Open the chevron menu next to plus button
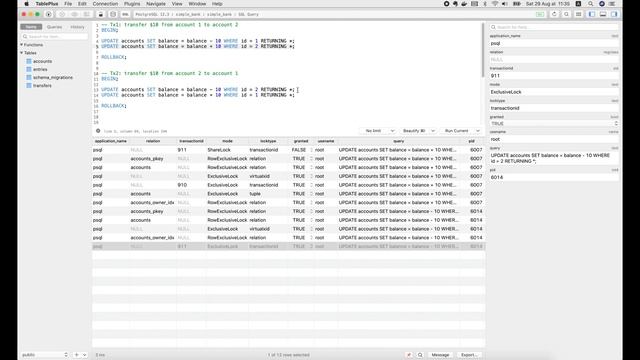This screenshot has width=640, height=360. click(x=84, y=355)
